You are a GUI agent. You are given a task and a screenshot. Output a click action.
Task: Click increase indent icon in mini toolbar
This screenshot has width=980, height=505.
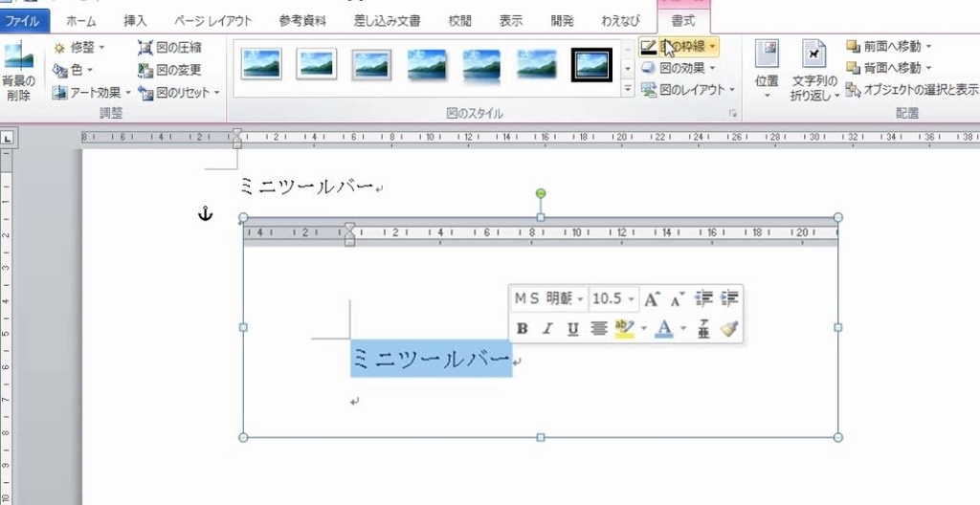click(x=729, y=298)
